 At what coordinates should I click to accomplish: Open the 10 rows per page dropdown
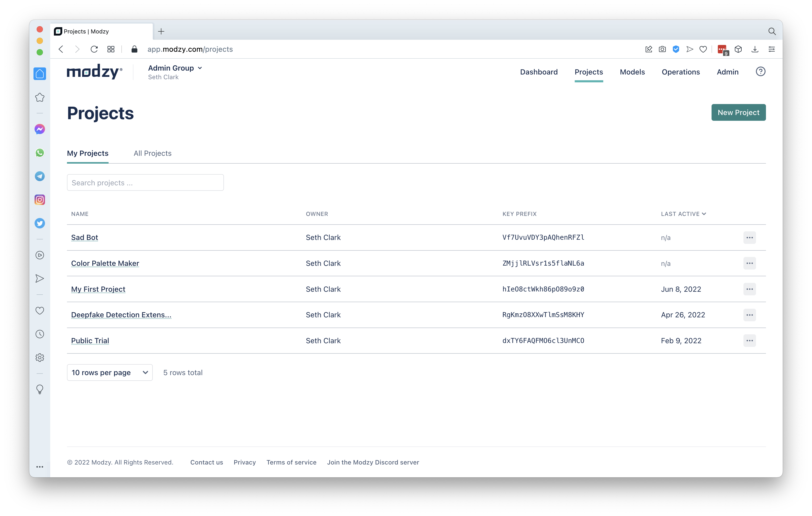click(110, 372)
